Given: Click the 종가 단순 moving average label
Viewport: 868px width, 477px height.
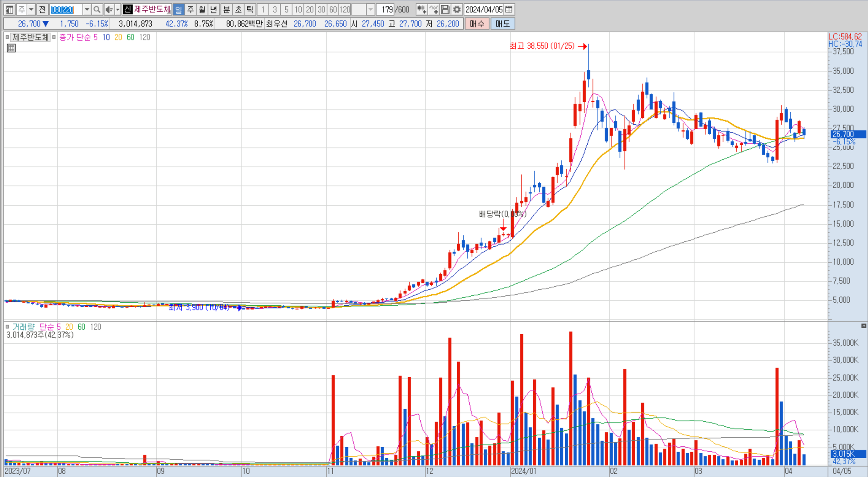Looking at the screenshot, I should (x=75, y=37).
